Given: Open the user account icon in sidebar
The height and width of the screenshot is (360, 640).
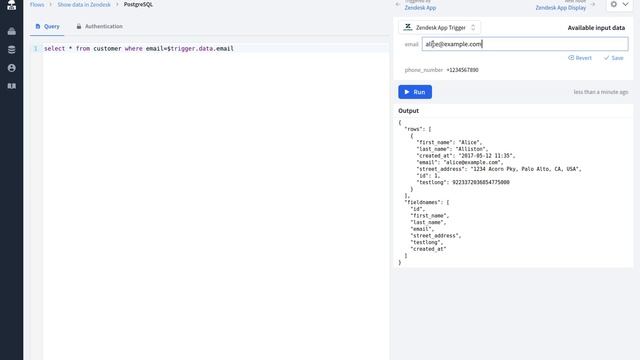Looking at the screenshot, I should [11, 68].
